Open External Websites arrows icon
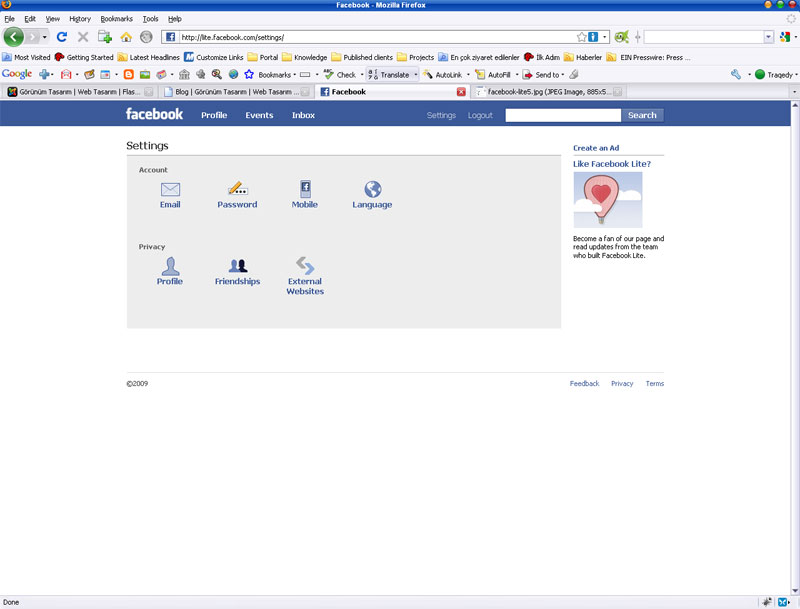 tap(305, 265)
